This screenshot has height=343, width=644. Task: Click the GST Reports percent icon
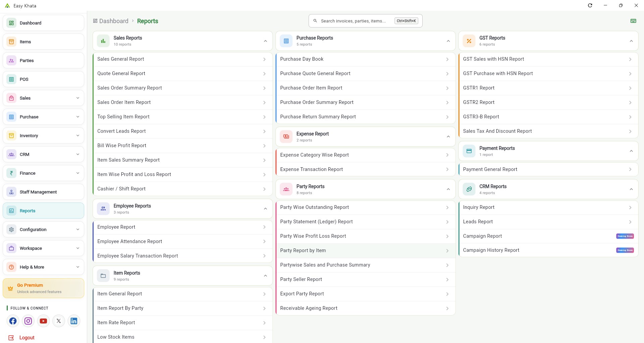(469, 41)
